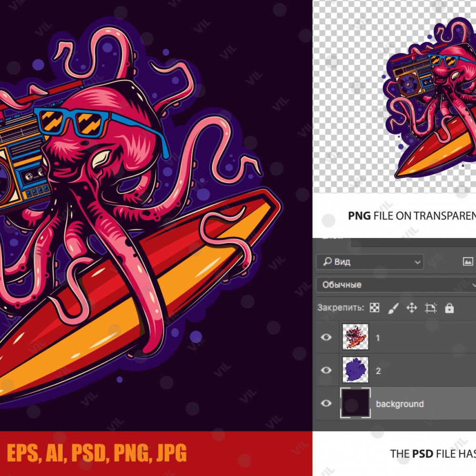Click the lock position move-arrows icon
This screenshot has height=476, width=476.
[x=412, y=308]
